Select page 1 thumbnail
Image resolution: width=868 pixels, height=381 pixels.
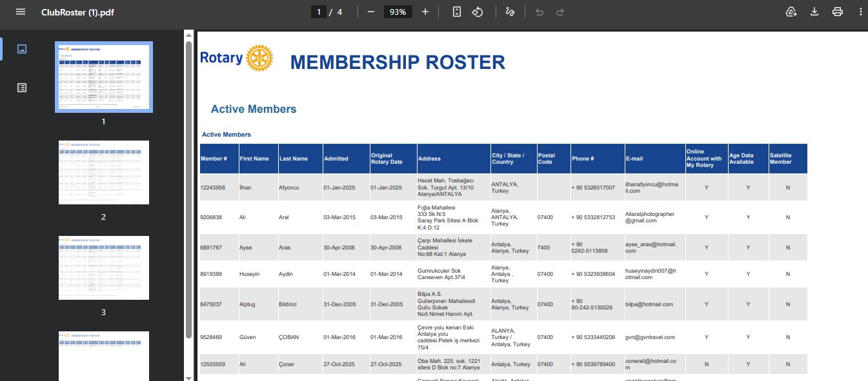pyautogui.click(x=104, y=77)
